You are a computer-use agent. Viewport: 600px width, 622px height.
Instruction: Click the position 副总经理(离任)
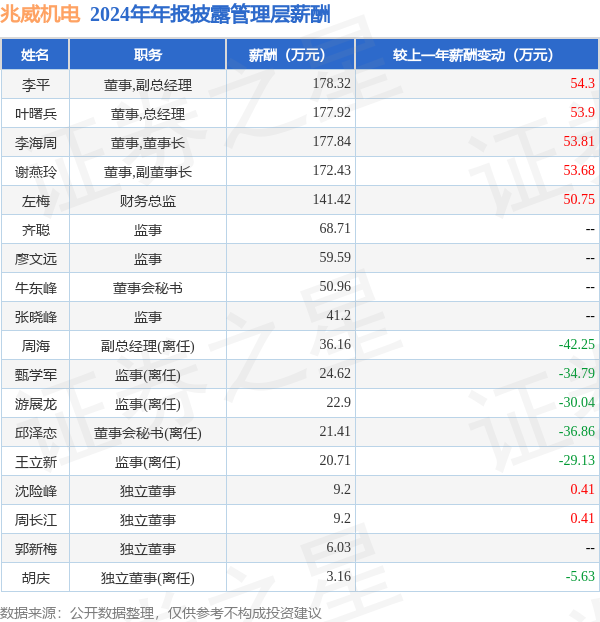[148, 346]
